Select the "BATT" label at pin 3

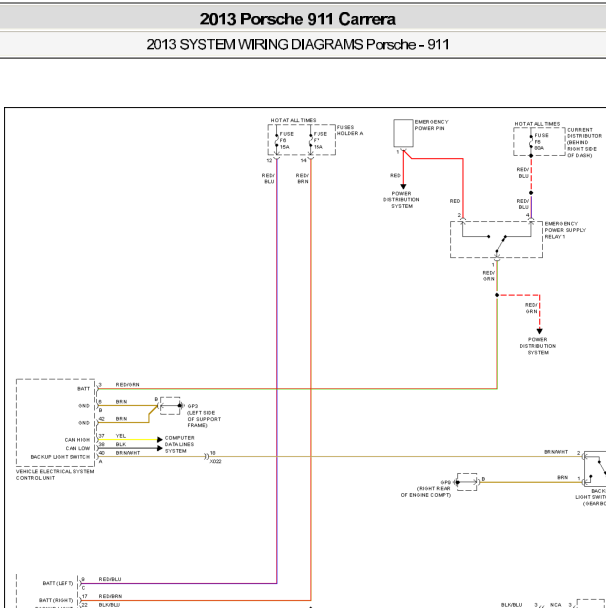83,389
